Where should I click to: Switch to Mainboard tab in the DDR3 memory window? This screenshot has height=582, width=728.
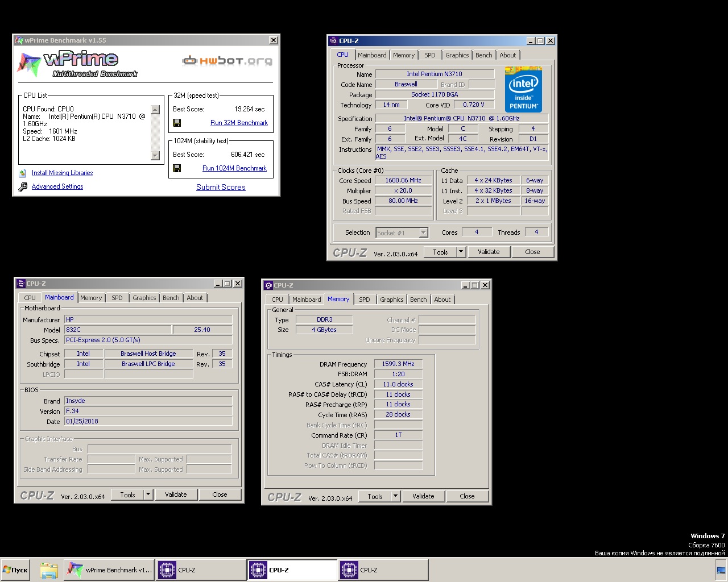point(307,300)
